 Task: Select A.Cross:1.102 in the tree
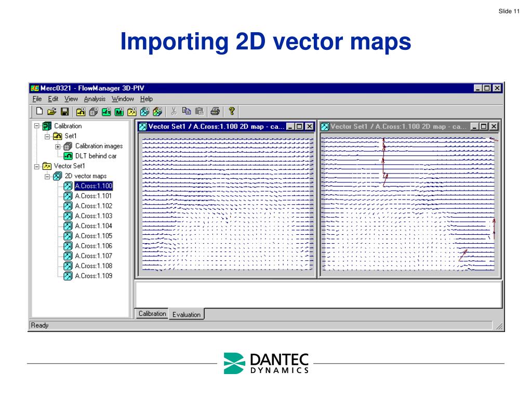tap(94, 206)
